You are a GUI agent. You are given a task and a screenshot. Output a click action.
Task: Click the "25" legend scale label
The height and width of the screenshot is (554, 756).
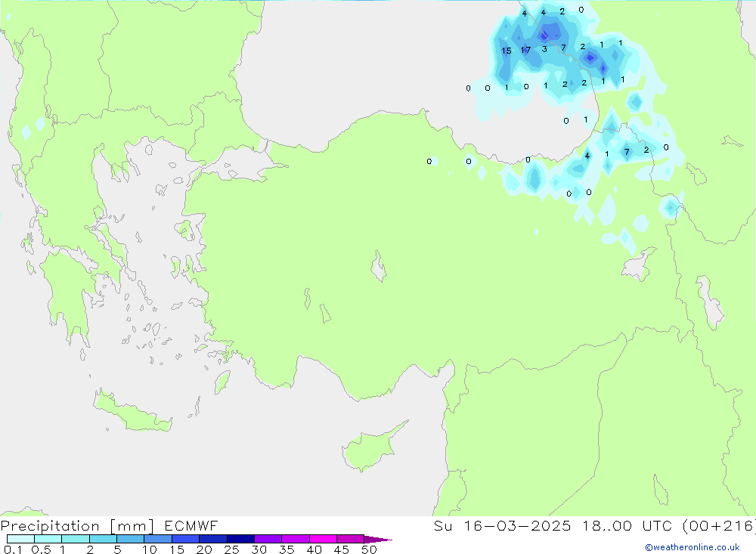(x=231, y=549)
